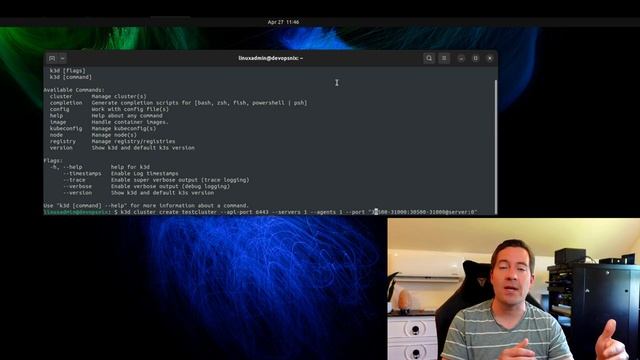Click the presenter webcam video overlay

tap(513, 289)
